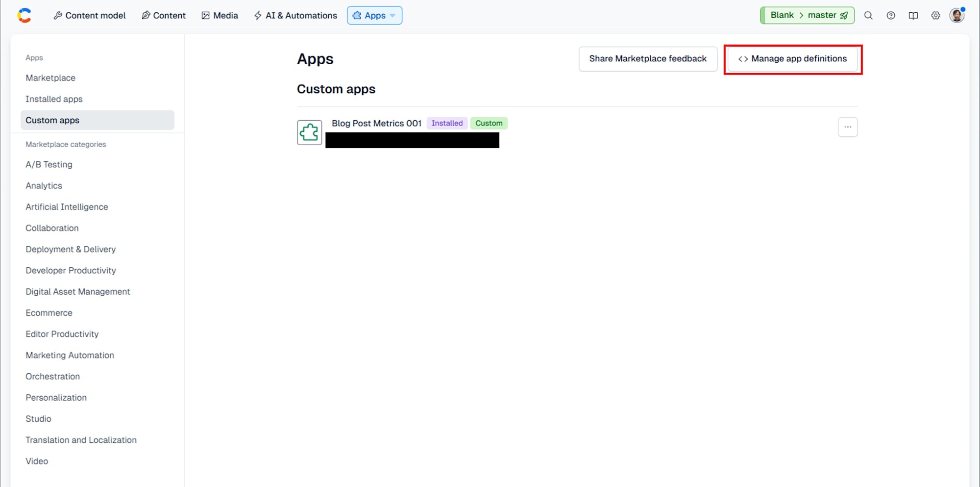Image resolution: width=980 pixels, height=487 pixels.
Task: Open the Collaboration category
Action: coord(52,228)
